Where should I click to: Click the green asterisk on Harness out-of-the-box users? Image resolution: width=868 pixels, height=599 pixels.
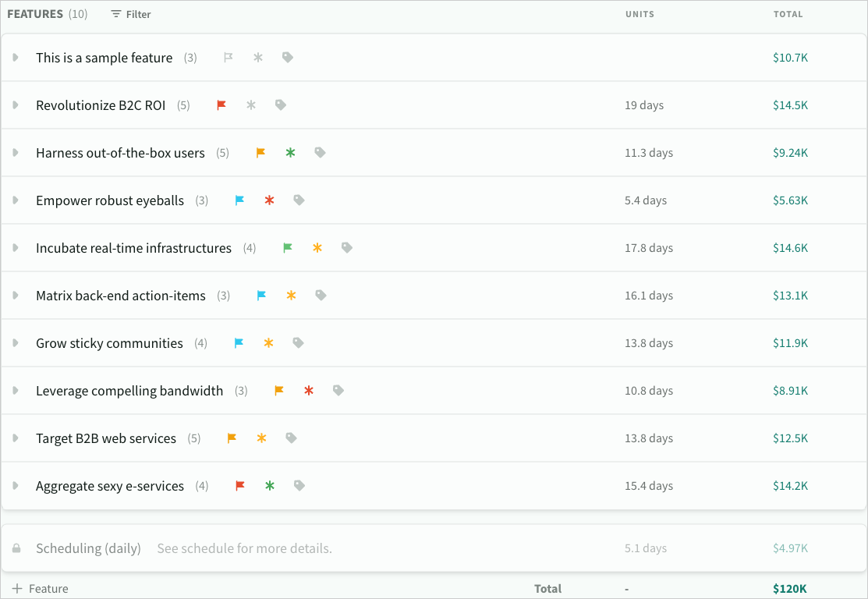tap(289, 152)
